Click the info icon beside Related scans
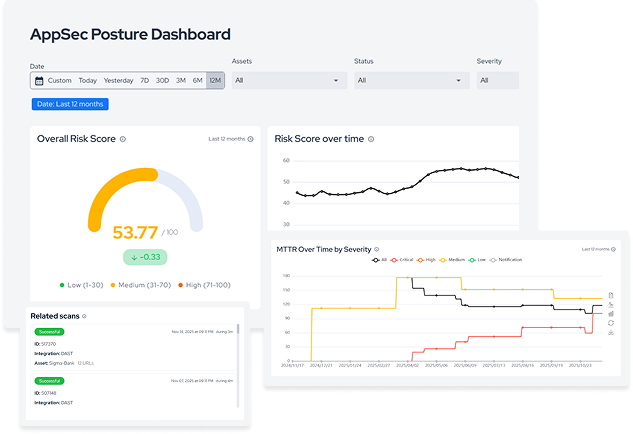 point(84,317)
